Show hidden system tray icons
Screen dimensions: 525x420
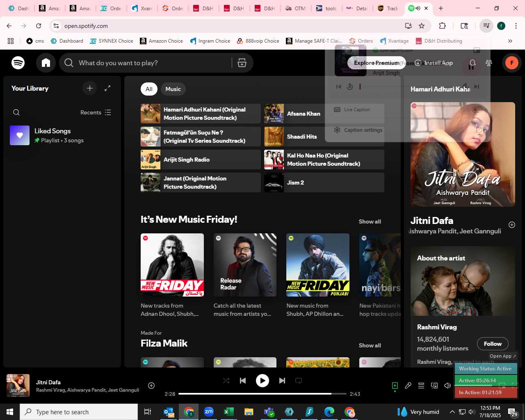coord(452,412)
